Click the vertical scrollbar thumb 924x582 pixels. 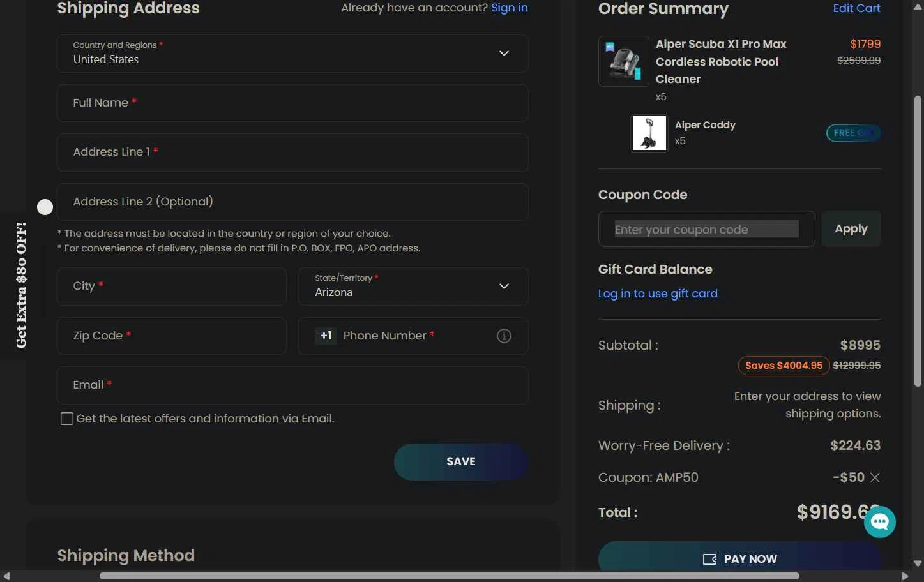pyautogui.click(x=918, y=241)
